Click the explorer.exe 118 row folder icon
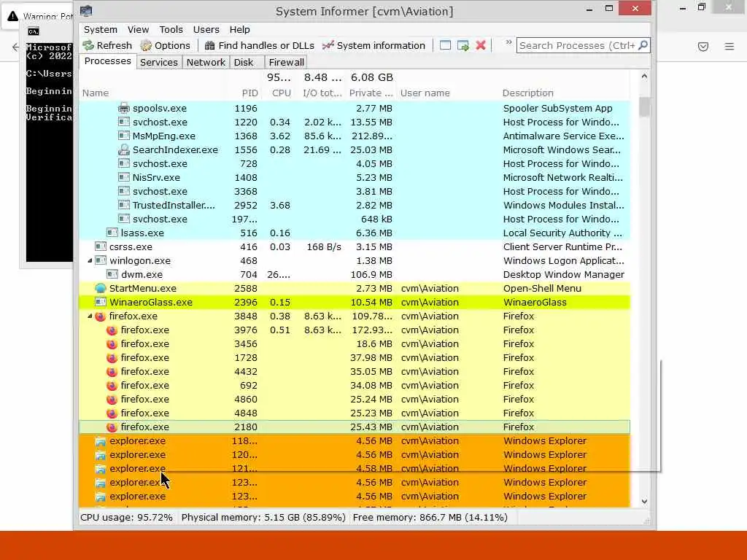The width and height of the screenshot is (747, 560). point(101,441)
